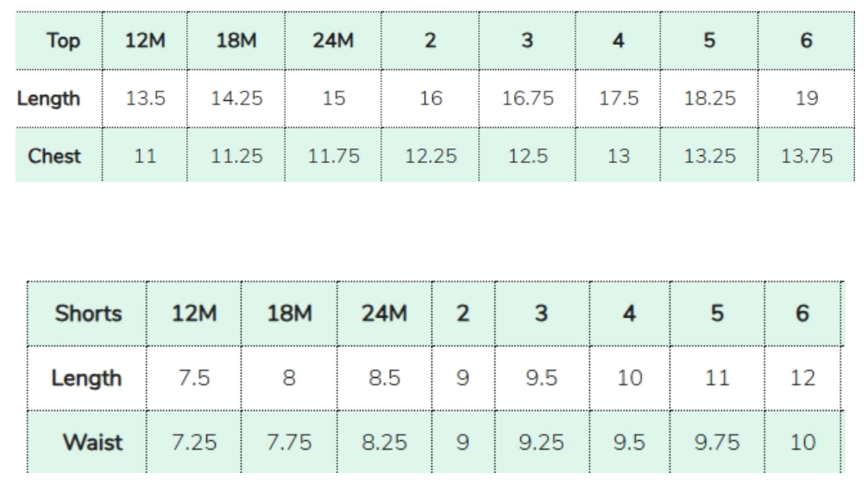Select size 6 header in Top table

(807, 41)
